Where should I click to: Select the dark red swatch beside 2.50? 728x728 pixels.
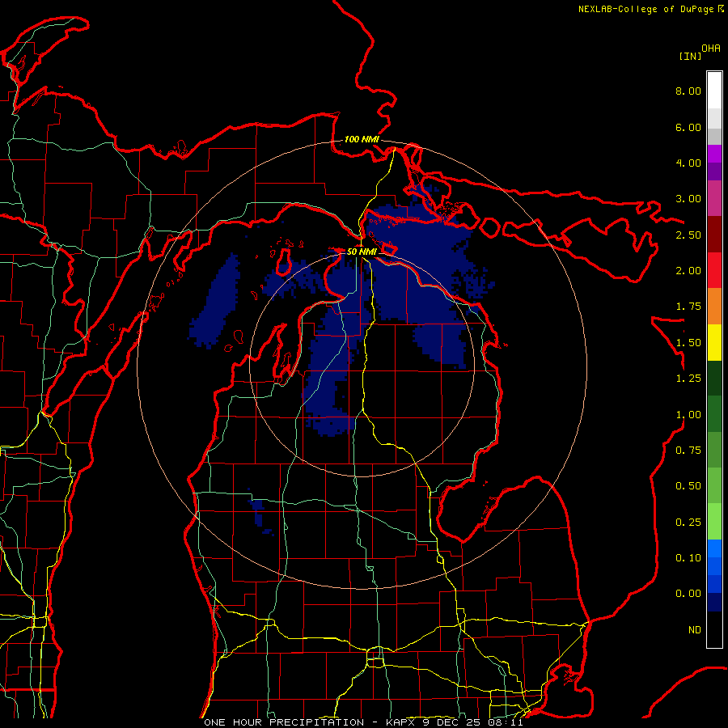[x=714, y=235]
